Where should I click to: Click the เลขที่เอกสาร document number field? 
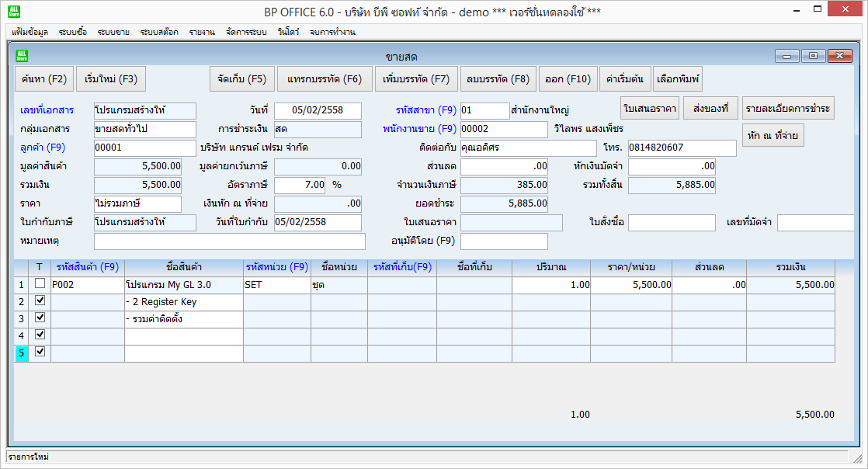coord(145,111)
